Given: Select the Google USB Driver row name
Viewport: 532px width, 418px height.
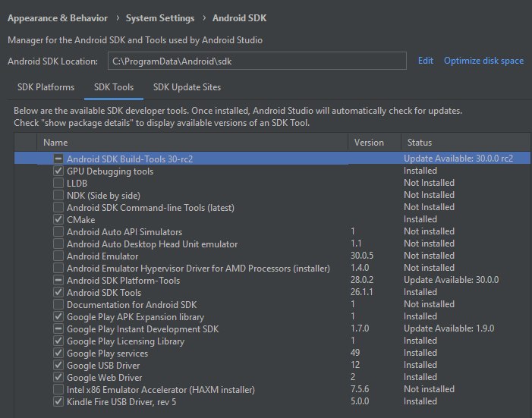Looking at the screenshot, I should 103,366.
